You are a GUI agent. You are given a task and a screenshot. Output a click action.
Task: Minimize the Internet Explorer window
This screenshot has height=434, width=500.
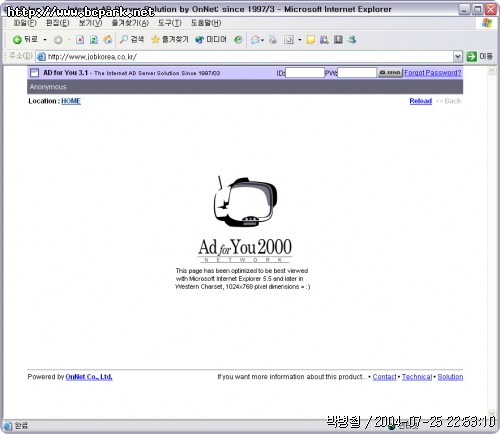coord(464,9)
